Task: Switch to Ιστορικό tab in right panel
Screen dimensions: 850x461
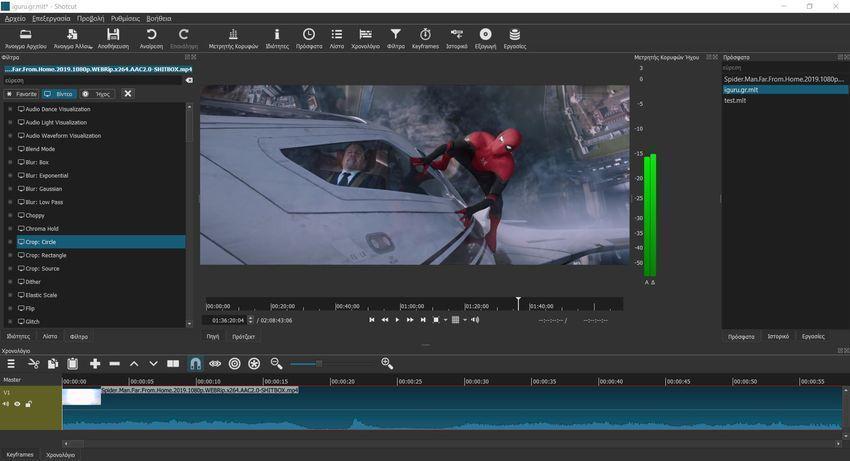Action: point(778,337)
